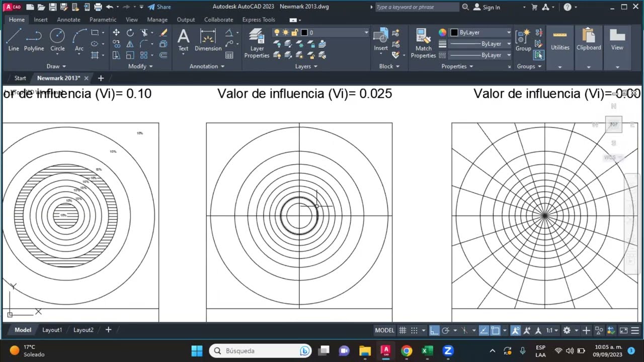This screenshot has height=362, width=644.
Task: Select the Line tool
Action: [x=14, y=40]
